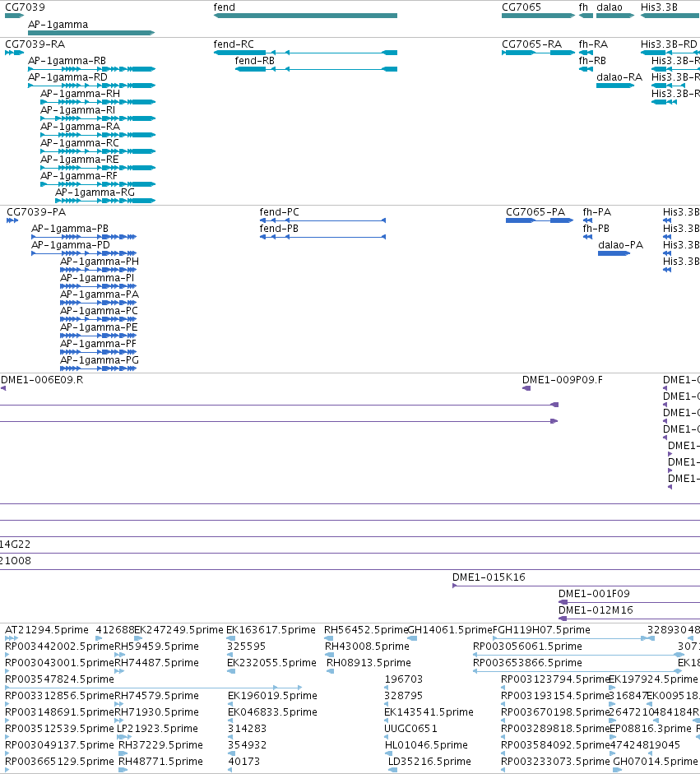Click transcript AP-1gamma-RF
The width and height of the screenshot is (700, 774).
click(98, 184)
